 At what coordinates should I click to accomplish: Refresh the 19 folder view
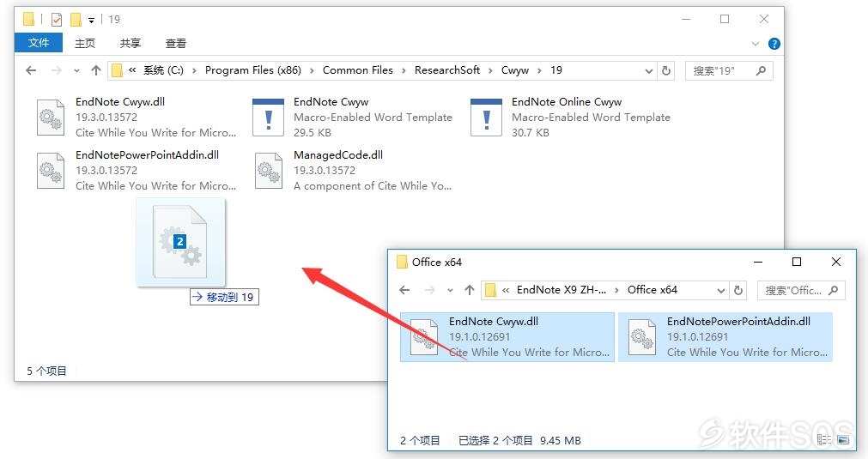(666, 71)
